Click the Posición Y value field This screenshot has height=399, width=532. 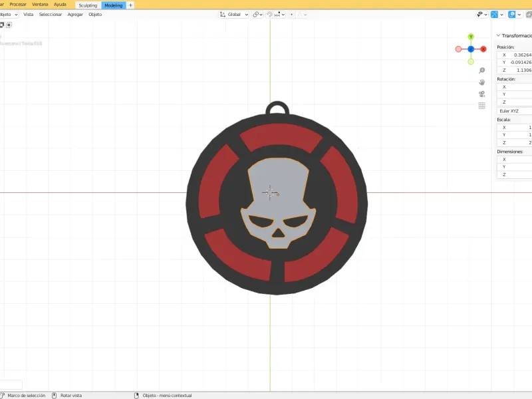click(x=514, y=63)
